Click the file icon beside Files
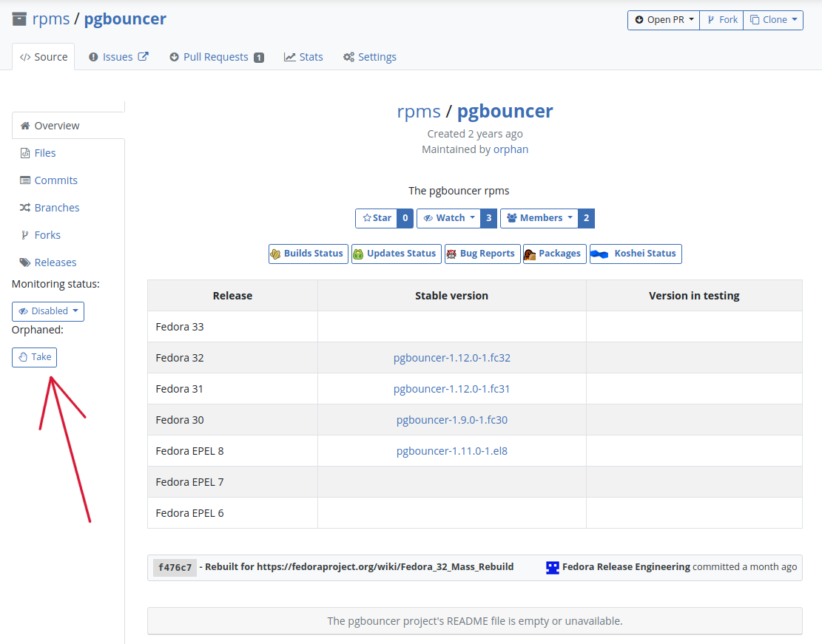822x644 pixels. click(24, 153)
